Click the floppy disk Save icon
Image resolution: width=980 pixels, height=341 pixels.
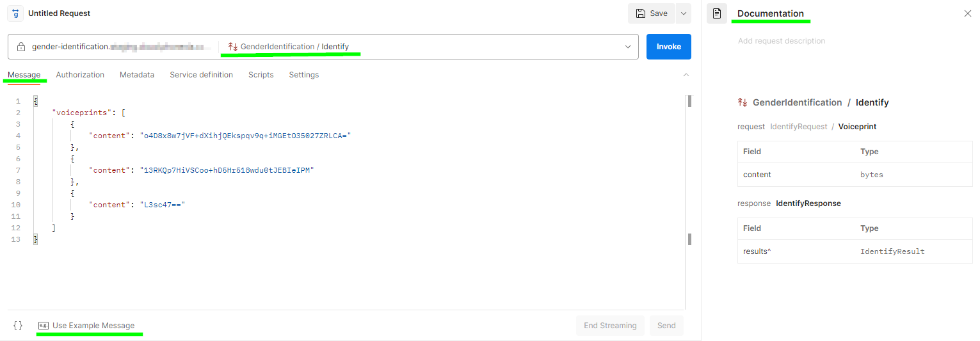(x=641, y=13)
